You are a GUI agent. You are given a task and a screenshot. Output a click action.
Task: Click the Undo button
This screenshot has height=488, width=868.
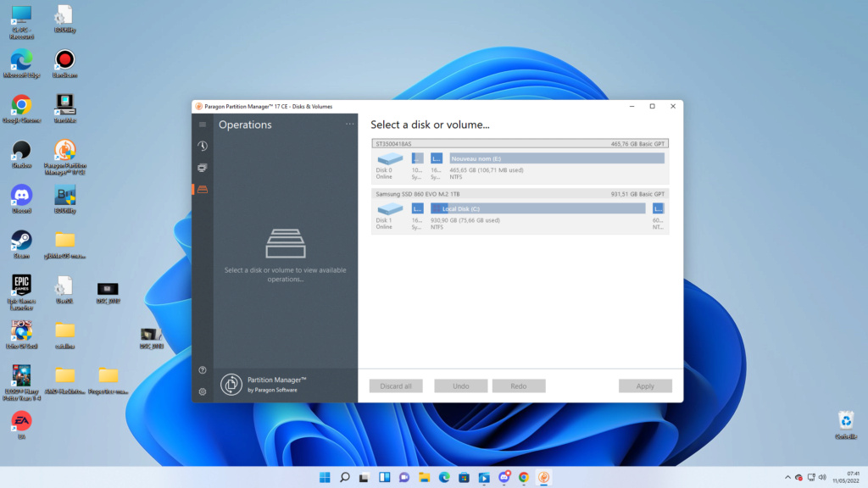click(460, 386)
